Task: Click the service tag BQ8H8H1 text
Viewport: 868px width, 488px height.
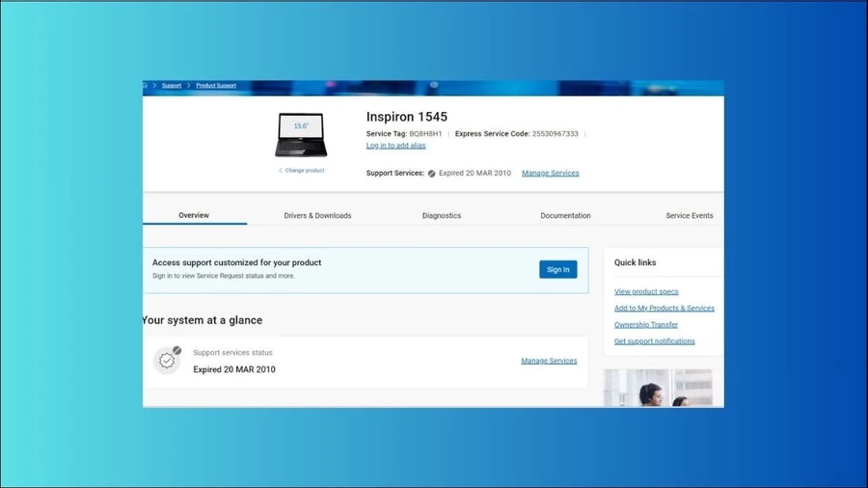Action: (425, 134)
